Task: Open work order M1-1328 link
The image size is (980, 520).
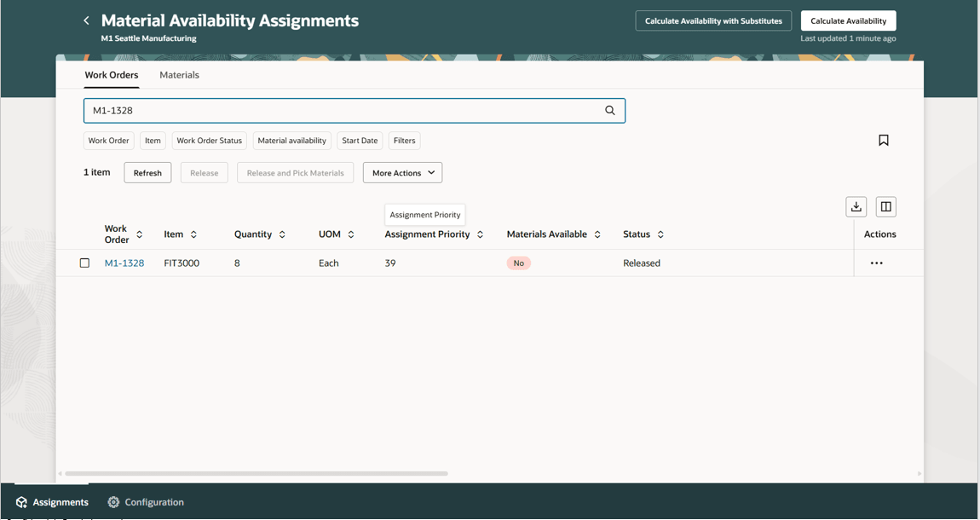Action: 124,263
